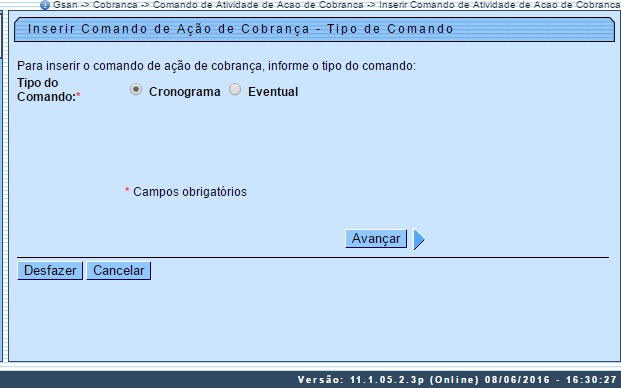This screenshot has width=621, height=388.
Task: Click the blue help question mark icon
Action: click(x=45, y=5)
